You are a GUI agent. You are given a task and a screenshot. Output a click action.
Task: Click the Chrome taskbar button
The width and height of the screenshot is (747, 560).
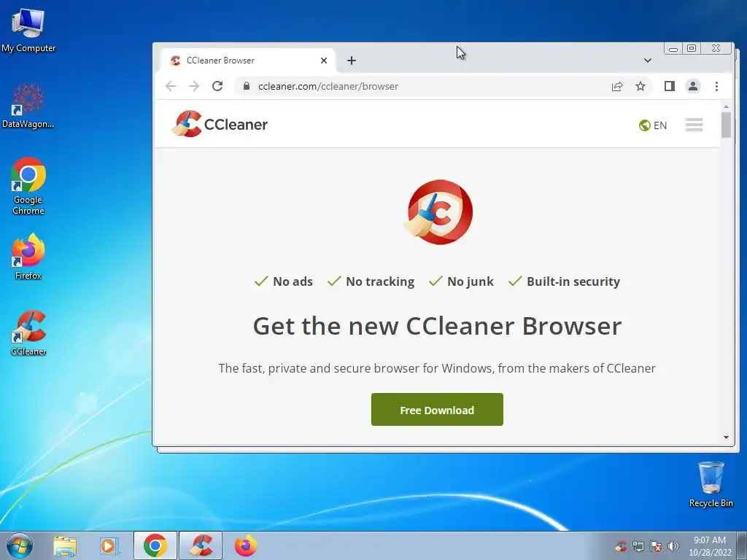pos(155,545)
